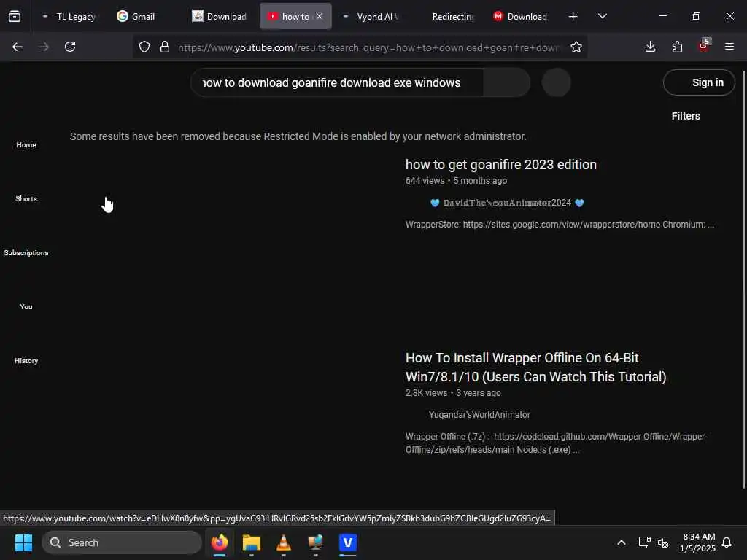Click the Sign in button
The width and height of the screenshot is (747, 560).
coord(699,83)
